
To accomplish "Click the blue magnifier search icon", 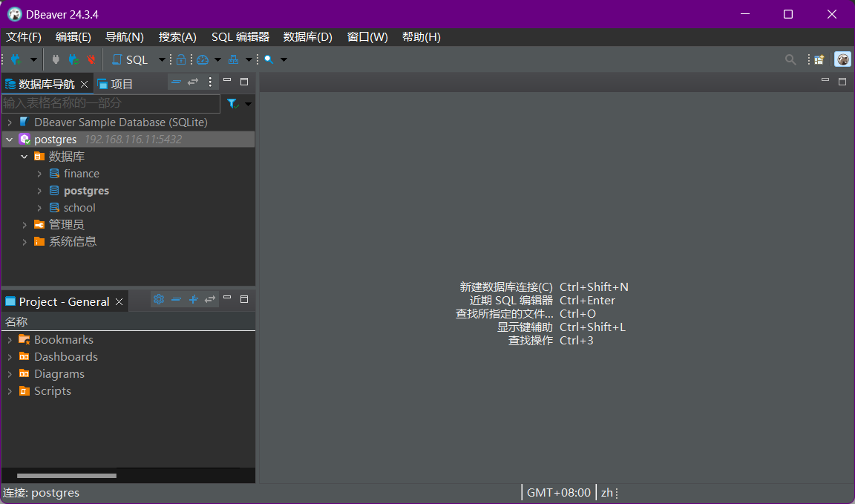I will tap(269, 59).
